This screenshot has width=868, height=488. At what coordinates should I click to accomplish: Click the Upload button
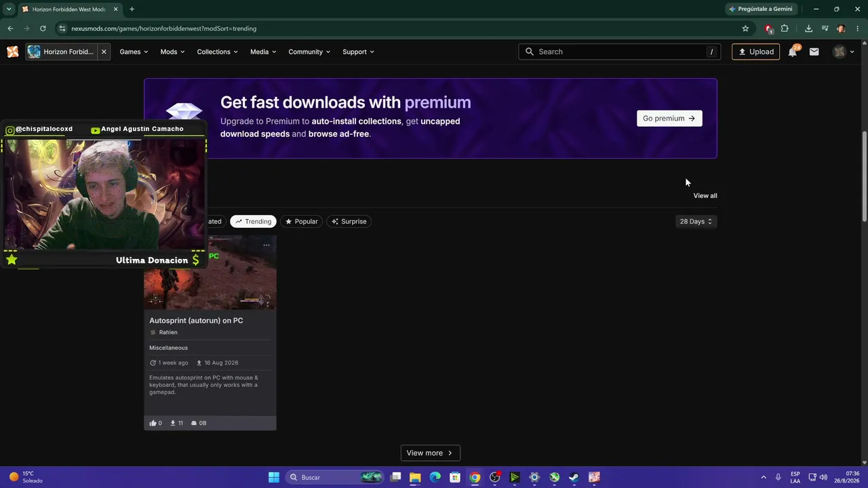756,52
